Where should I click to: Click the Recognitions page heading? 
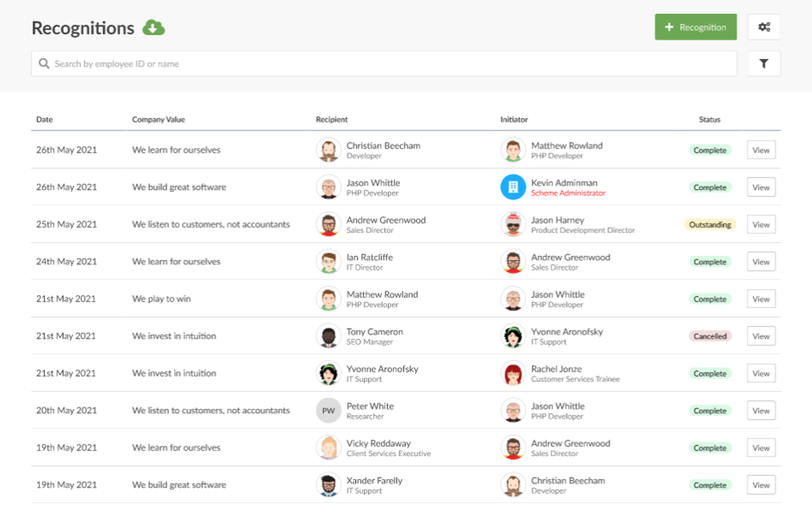(82, 28)
